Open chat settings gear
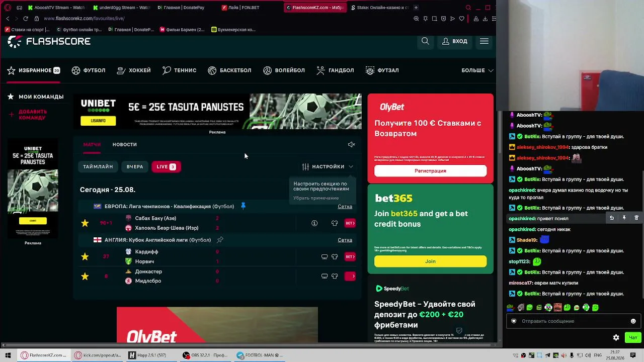 click(616, 337)
